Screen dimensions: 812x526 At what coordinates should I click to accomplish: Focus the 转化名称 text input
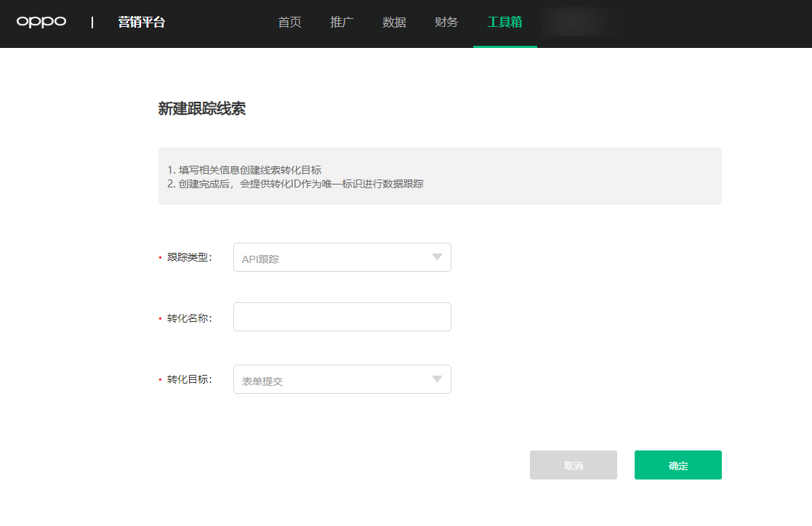[x=342, y=317]
